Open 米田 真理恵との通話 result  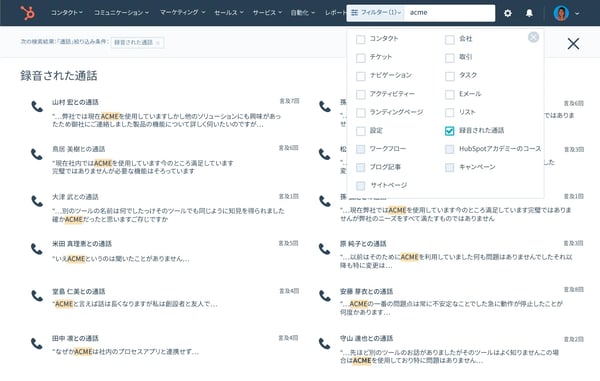click(x=82, y=244)
